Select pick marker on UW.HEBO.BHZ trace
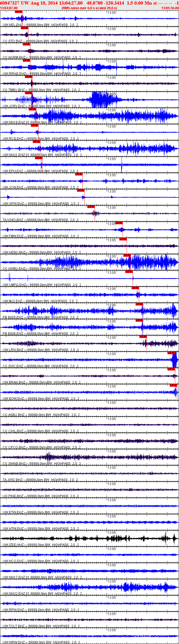This screenshot has height=644, width=179. 123,239
